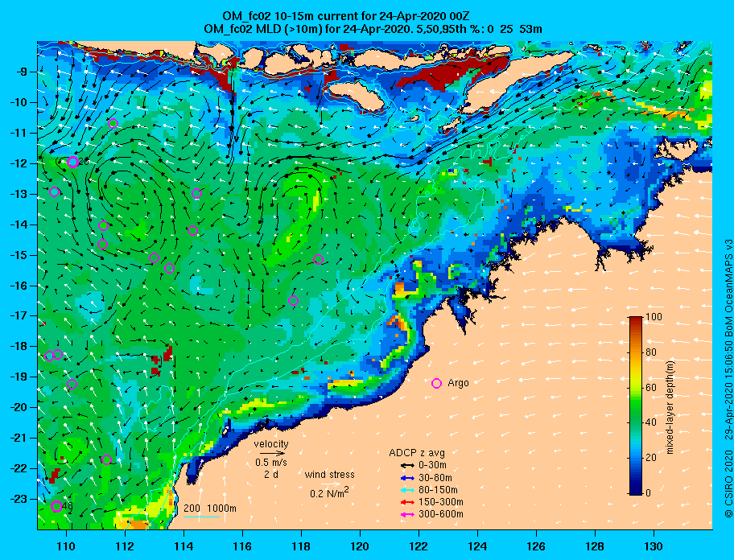Click the blue 30-80m ADCP arrow
This screenshot has height=560, width=734.
407,478
